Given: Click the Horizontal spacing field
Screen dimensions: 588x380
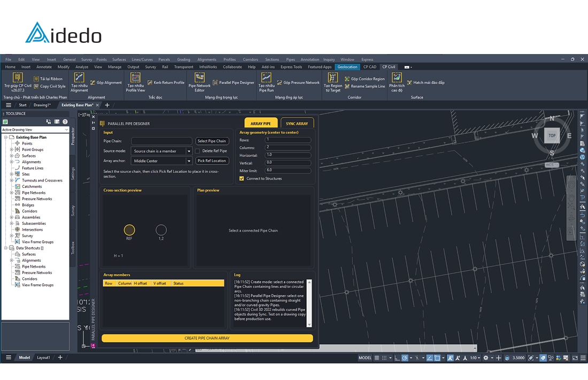Looking at the screenshot, I should pyautogui.click(x=288, y=155).
